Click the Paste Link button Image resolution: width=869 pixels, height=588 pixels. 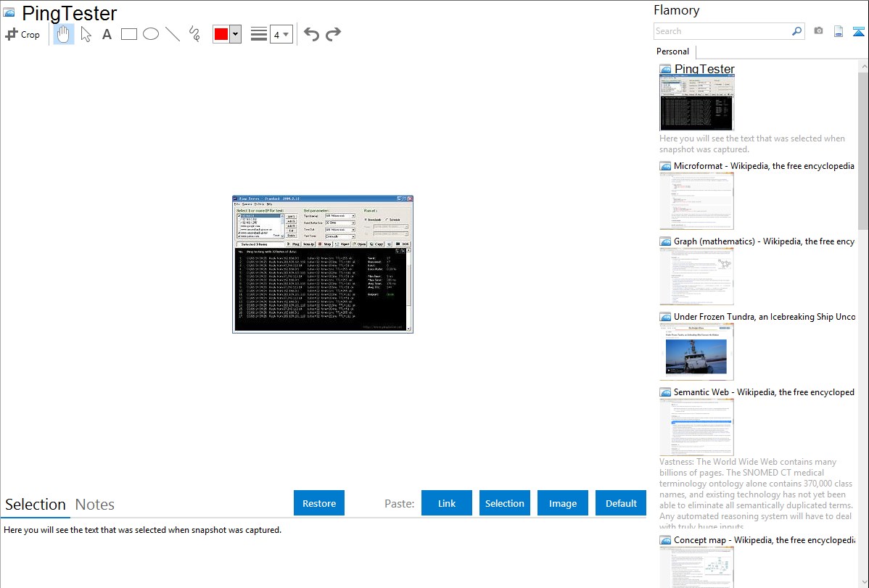[x=447, y=503]
